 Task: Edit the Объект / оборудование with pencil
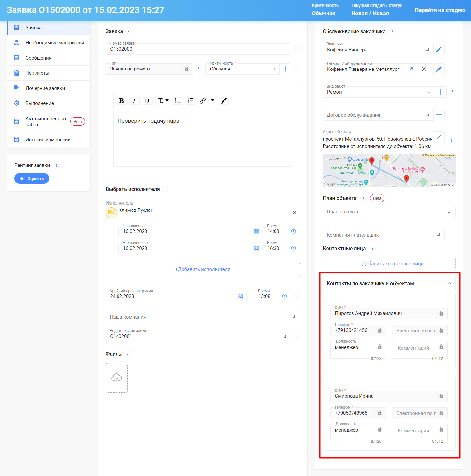click(x=439, y=69)
